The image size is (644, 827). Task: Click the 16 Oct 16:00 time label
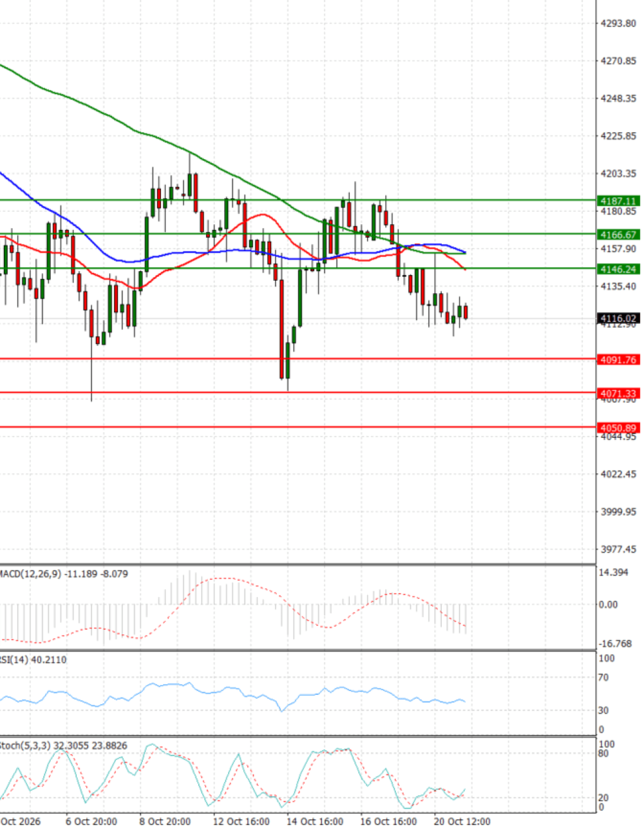(x=388, y=821)
